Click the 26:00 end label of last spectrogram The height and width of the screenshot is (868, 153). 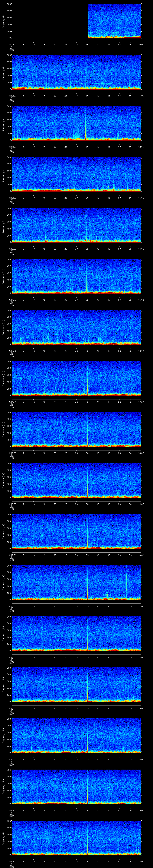click(x=141, y=861)
